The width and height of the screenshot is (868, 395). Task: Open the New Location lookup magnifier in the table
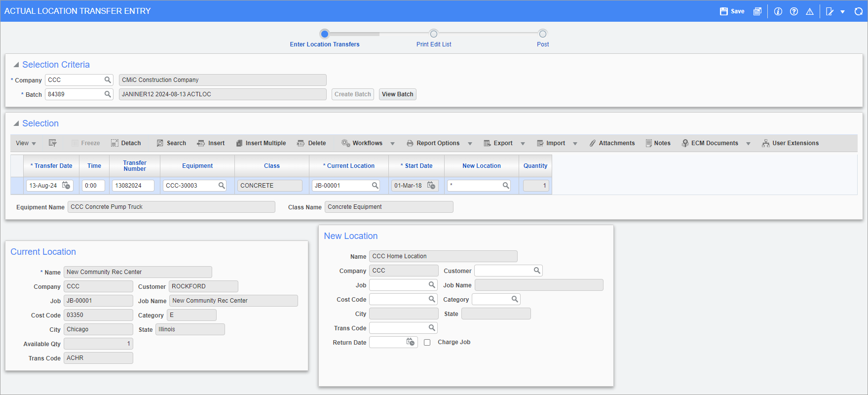click(x=506, y=186)
